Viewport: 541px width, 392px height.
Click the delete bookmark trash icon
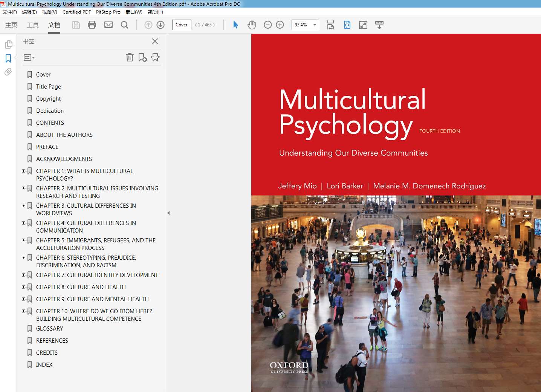130,57
